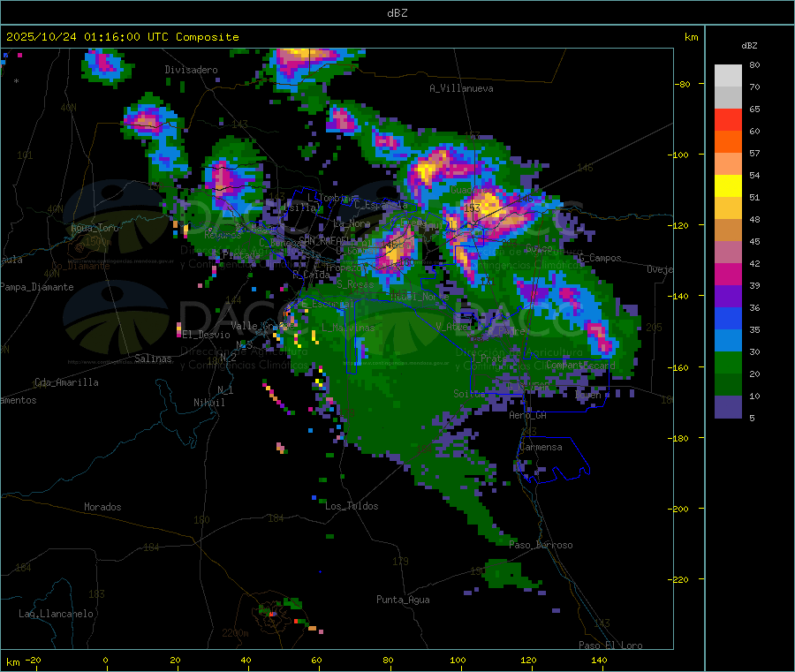Click the bright yellow 51-54 dBZ legend swatch
Screen dimensions: 795x672
(x=728, y=186)
